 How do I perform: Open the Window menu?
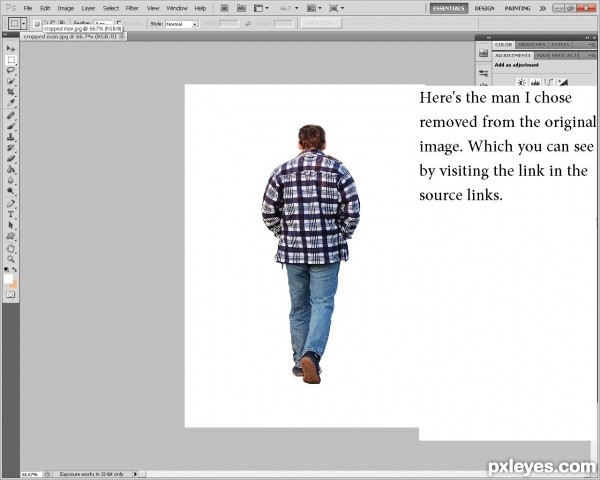coord(177,8)
